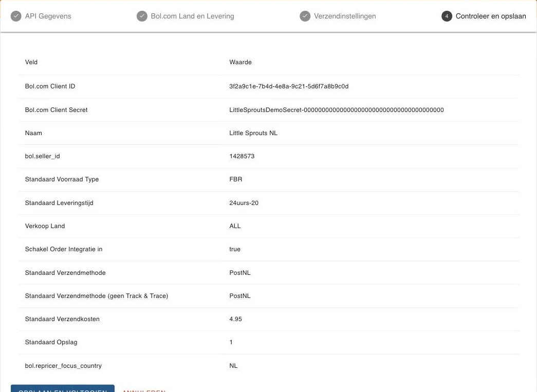Click the Little Sprouts NL name value

pyautogui.click(x=253, y=133)
